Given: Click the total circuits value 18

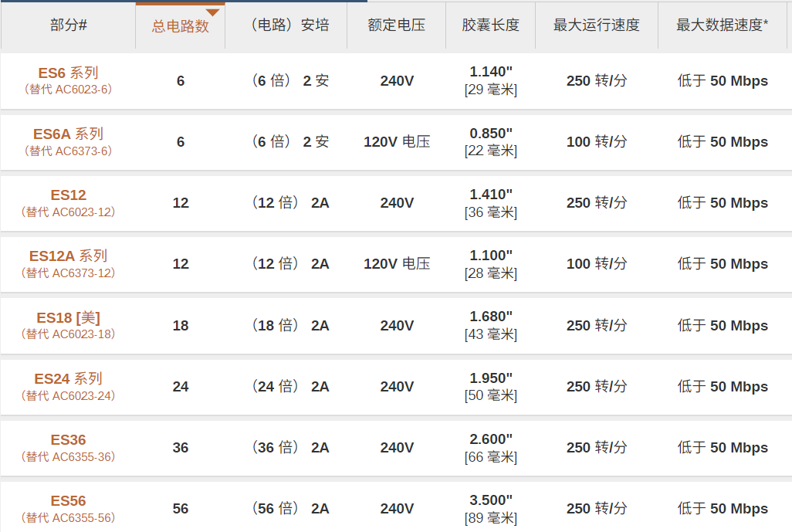Looking at the screenshot, I should tap(181, 326).
